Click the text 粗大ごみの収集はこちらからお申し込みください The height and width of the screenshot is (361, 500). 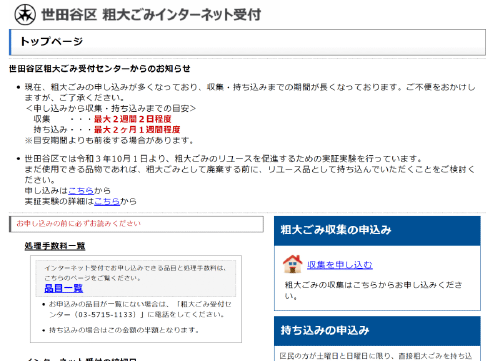[x=373, y=290]
